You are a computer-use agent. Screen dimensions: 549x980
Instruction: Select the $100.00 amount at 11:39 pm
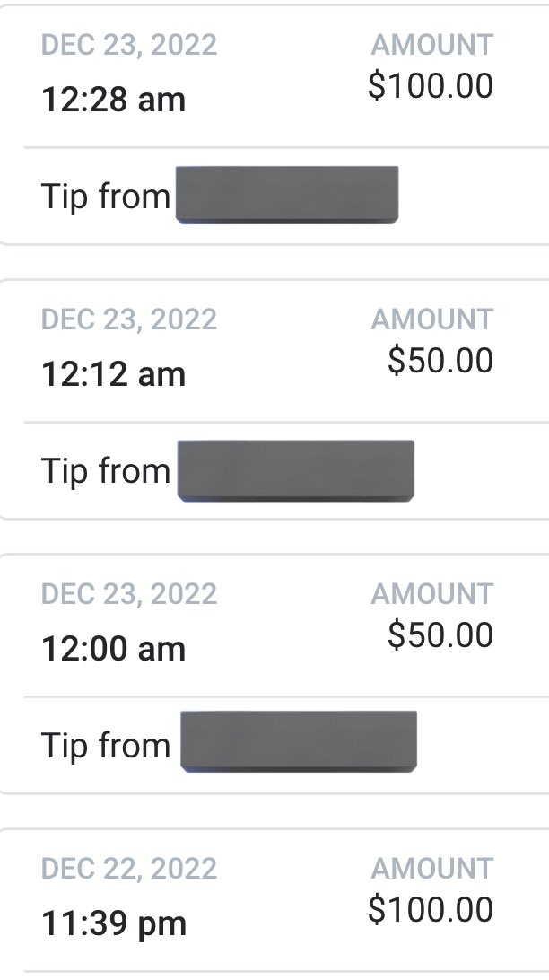coord(431,909)
